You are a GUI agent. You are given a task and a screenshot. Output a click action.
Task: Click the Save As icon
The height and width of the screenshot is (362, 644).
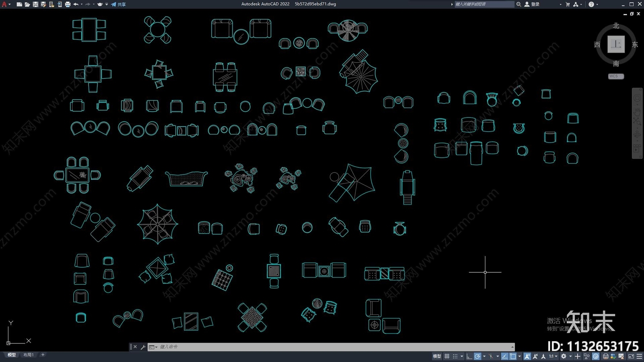[43, 4]
